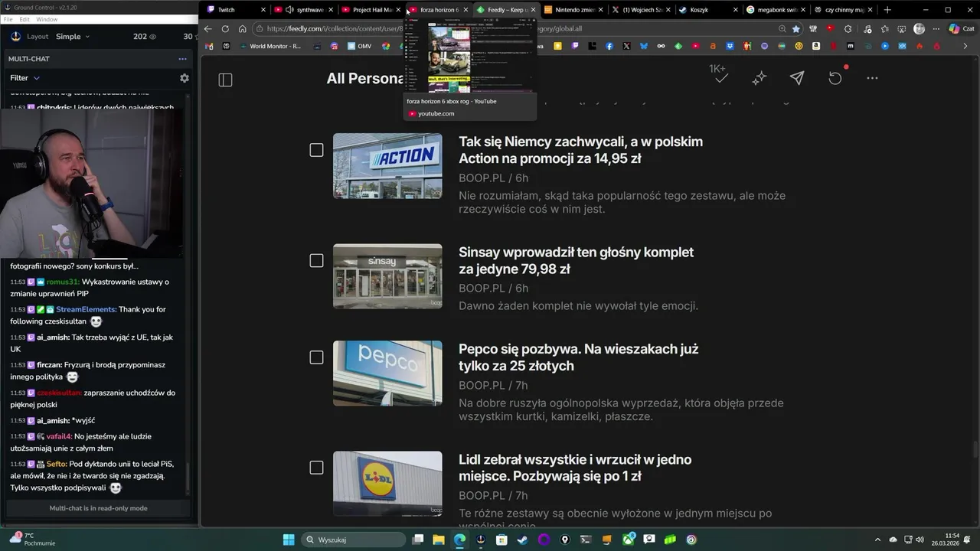The height and width of the screenshot is (551, 980).
Task: Click romus31 username in chat
Action: click(x=63, y=282)
